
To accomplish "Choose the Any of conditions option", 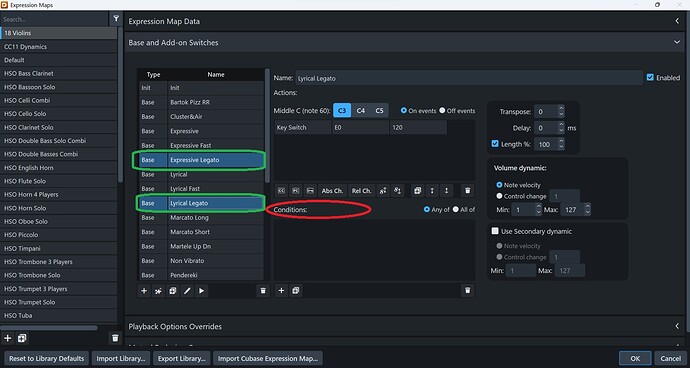I will tap(426, 210).
